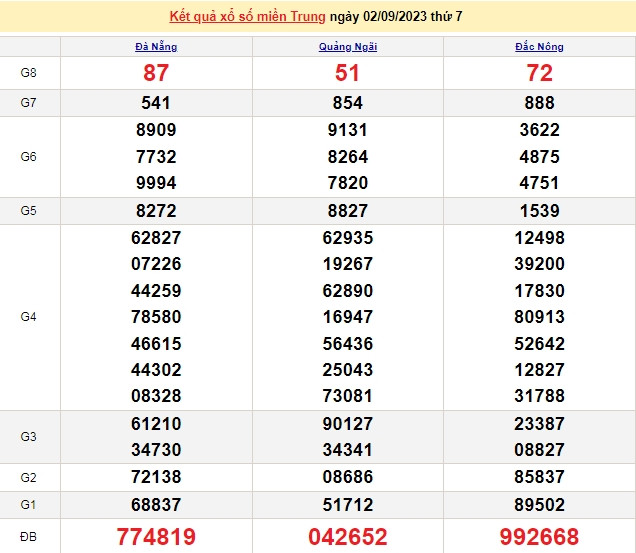Select the G4 number 78580
The height and width of the screenshot is (553, 636).
point(156,317)
